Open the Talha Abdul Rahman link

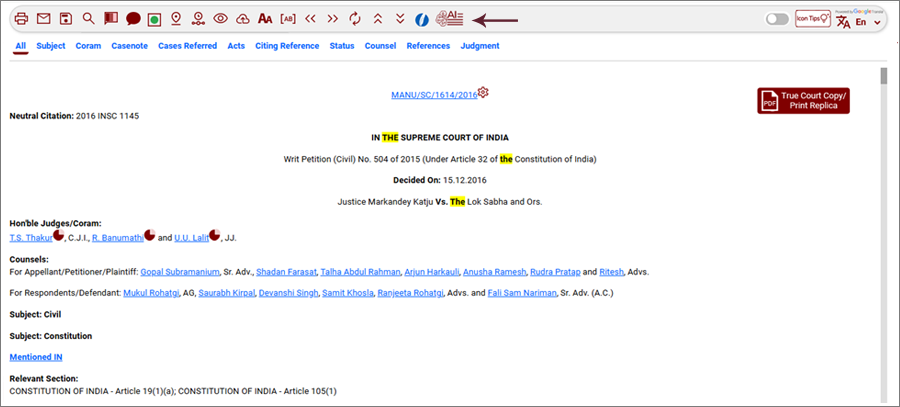pos(360,272)
